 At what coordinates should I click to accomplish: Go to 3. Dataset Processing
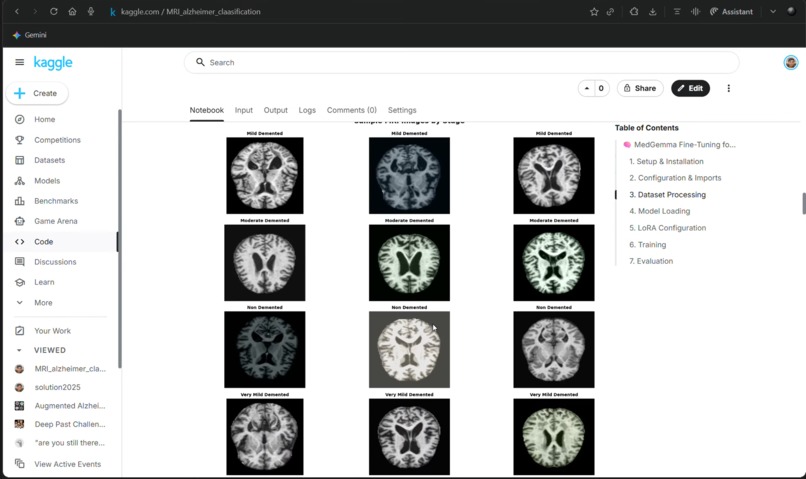pyautogui.click(x=667, y=195)
